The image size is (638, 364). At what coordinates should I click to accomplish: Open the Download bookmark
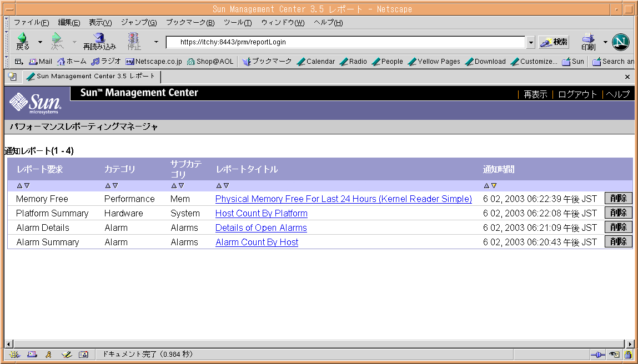click(485, 62)
